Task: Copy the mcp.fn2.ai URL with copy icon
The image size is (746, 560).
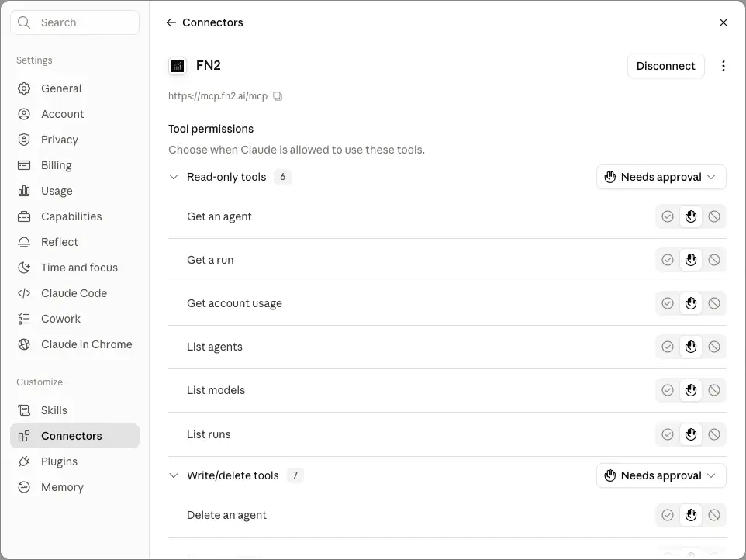Action: [x=278, y=96]
